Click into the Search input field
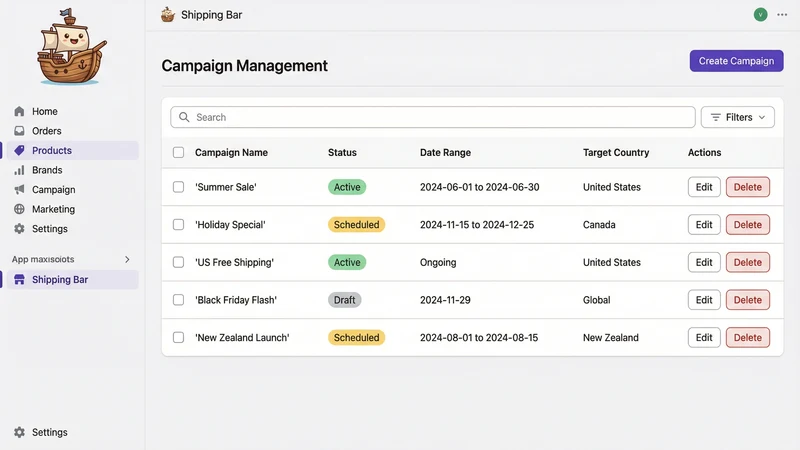 (x=433, y=117)
